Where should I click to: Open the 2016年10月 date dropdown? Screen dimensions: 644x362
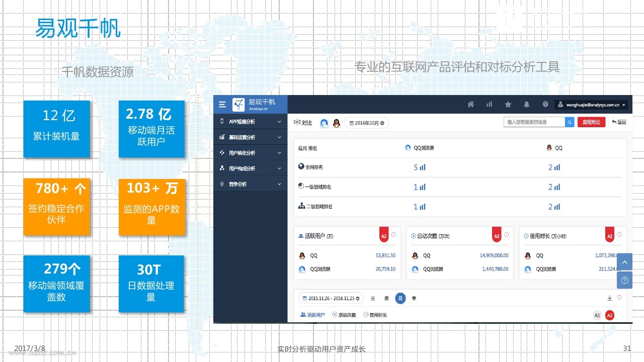click(x=367, y=123)
